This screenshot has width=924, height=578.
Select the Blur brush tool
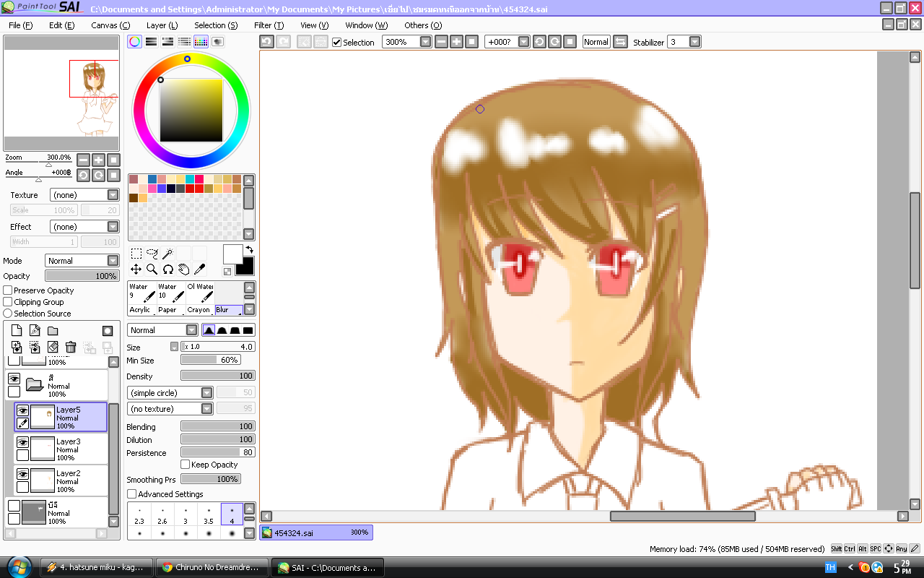(228, 310)
